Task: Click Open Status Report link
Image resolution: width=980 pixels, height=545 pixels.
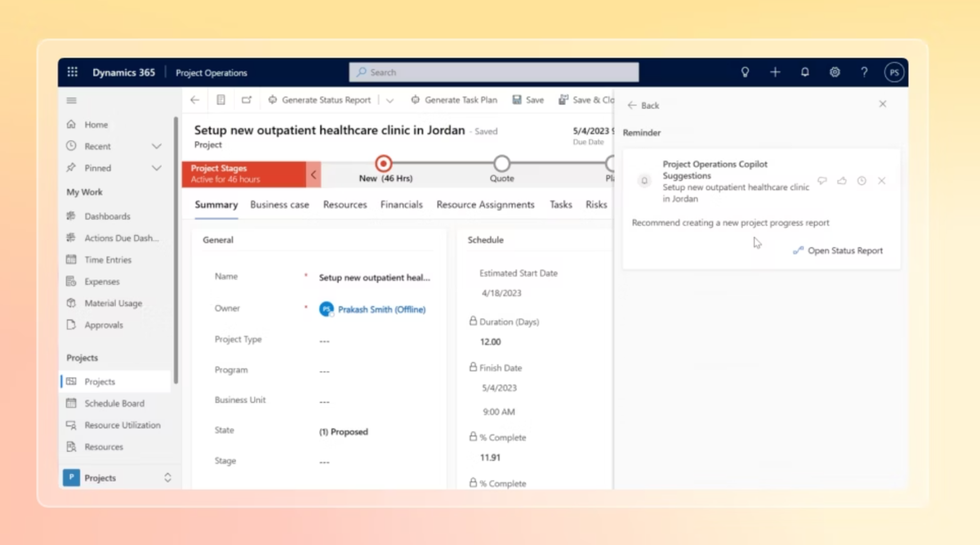Action: click(x=838, y=251)
